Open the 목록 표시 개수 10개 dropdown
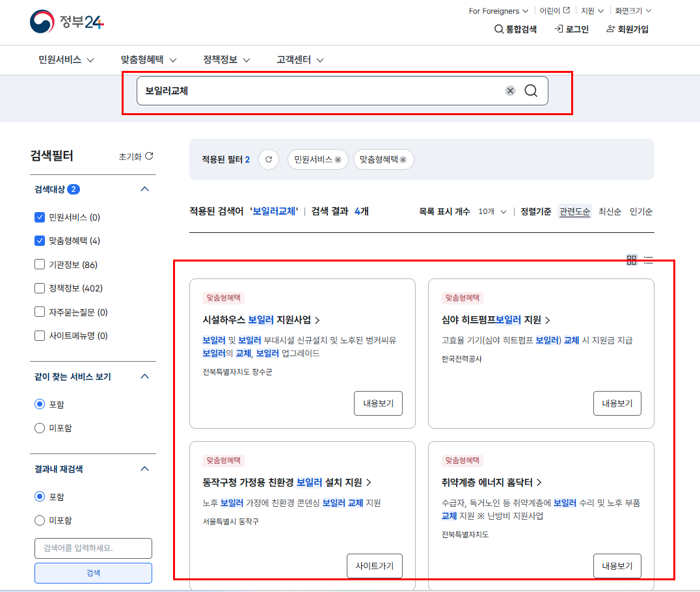 click(x=492, y=211)
